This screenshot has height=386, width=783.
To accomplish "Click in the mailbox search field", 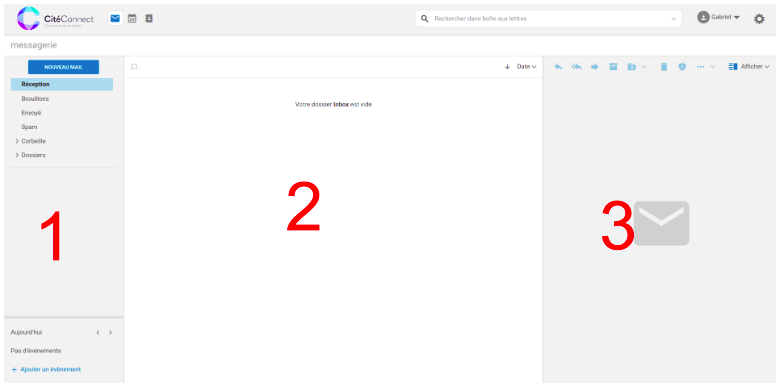I will point(549,19).
